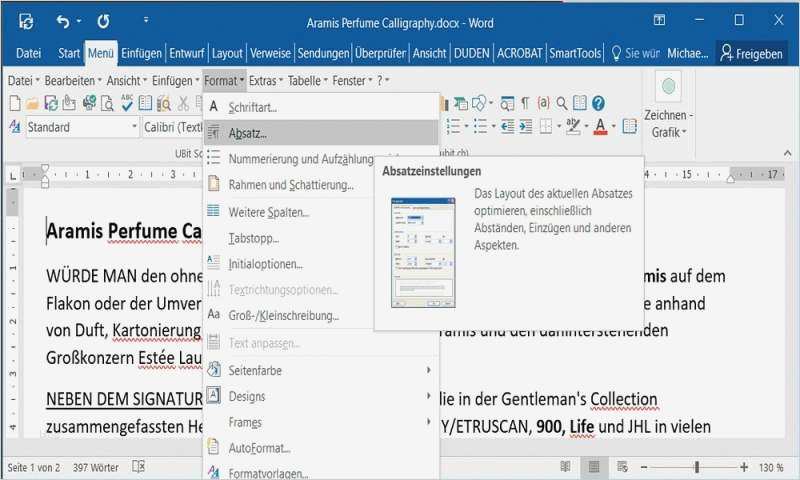Screen dimensions: 800x480
Task: Click the borders table grid icon
Action: click(546, 126)
